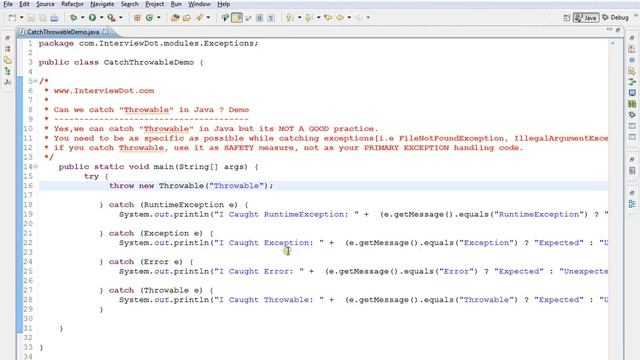The height and width of the screenshot is (360, 640).
Task: Open the New dropdown arrow
Action: pyautogui.click(x=22, y=18)
